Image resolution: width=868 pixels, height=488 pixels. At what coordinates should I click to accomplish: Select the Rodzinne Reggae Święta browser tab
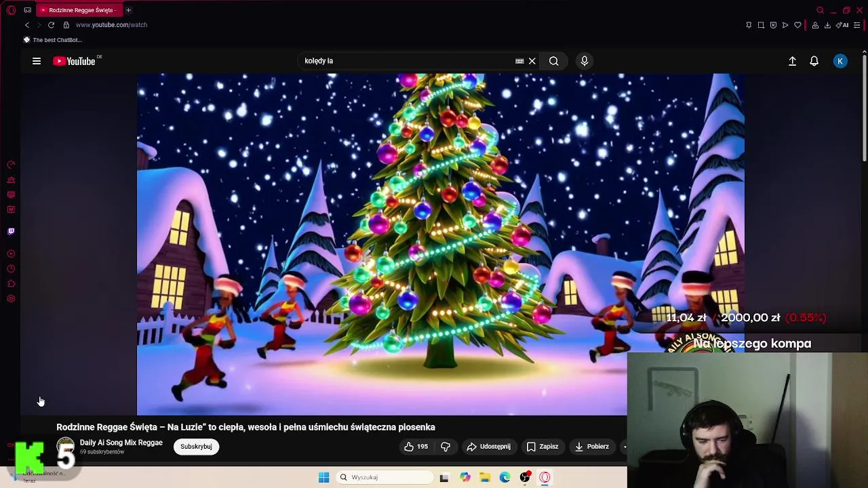[x=78, y=10]
